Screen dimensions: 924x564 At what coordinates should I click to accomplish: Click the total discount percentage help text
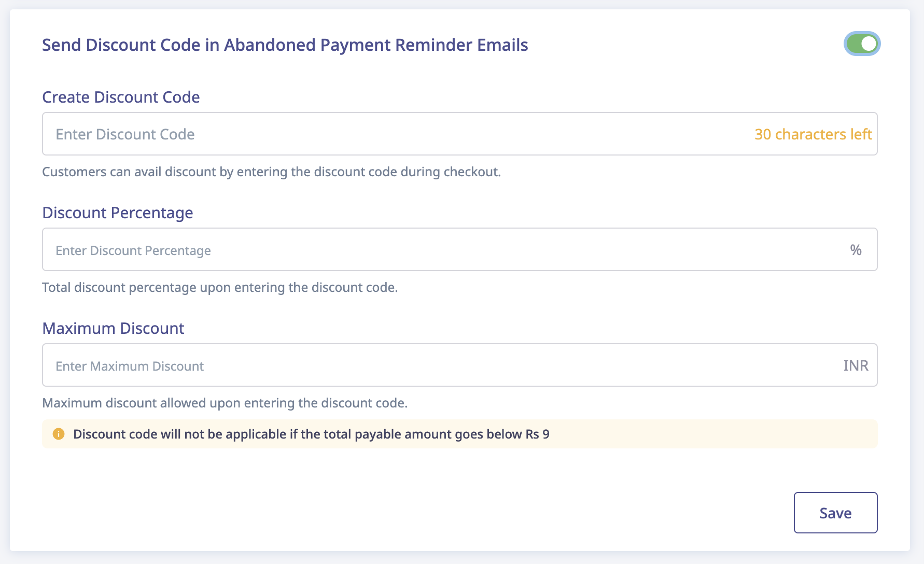220,287
